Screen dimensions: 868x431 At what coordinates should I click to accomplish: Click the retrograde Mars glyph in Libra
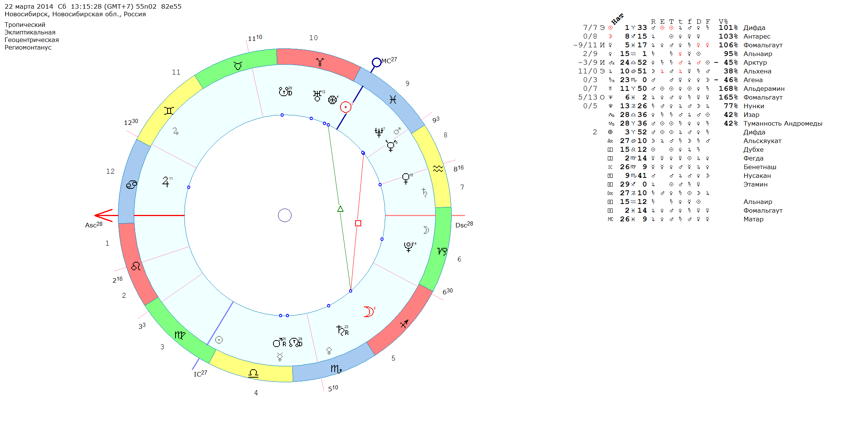click(x=279, y=342)
